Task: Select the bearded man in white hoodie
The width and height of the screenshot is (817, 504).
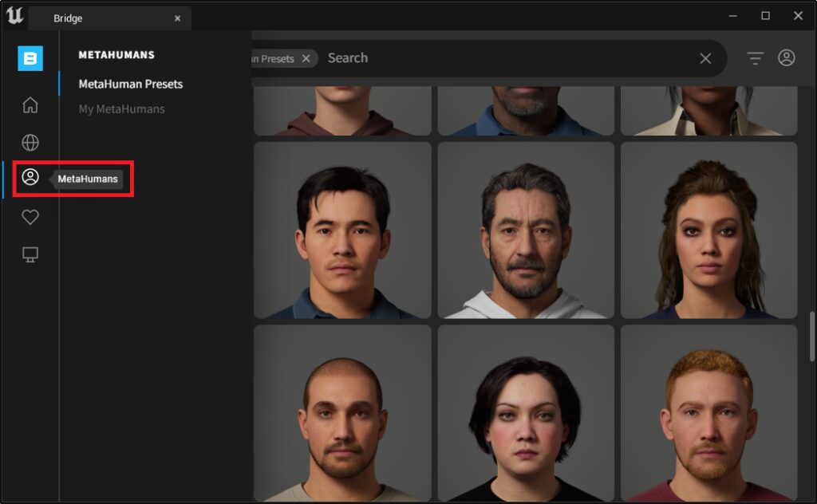Action: [x=526, y=230]
